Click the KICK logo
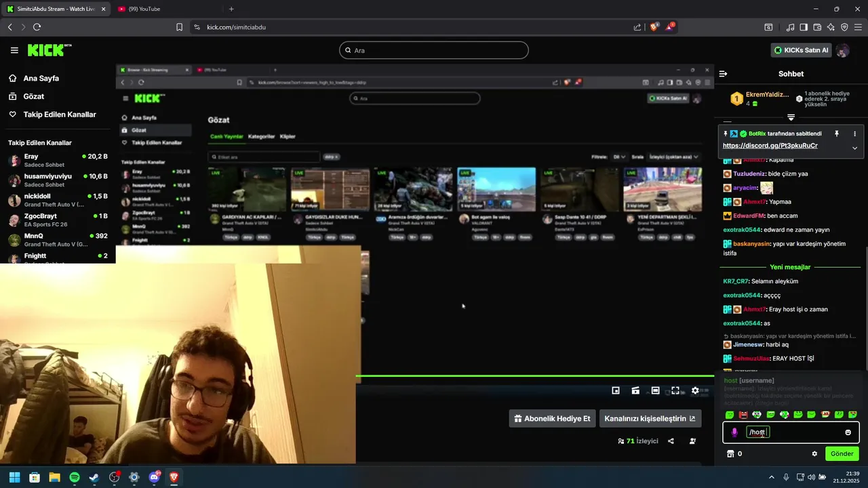 click(x=49, y=50)
